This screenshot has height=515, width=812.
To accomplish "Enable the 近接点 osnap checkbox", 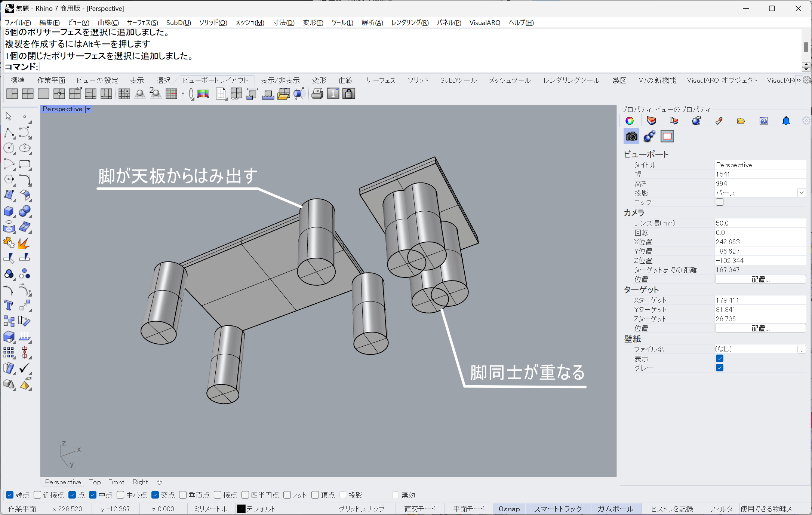I will tap(37, 495).
